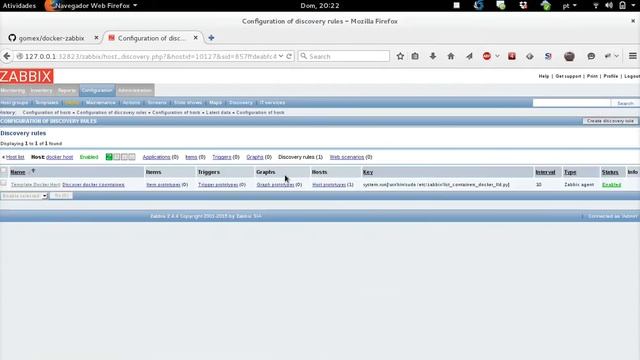Click the back arrow in Firefox toolbar

pyautogui.click(x=7, y=56)
